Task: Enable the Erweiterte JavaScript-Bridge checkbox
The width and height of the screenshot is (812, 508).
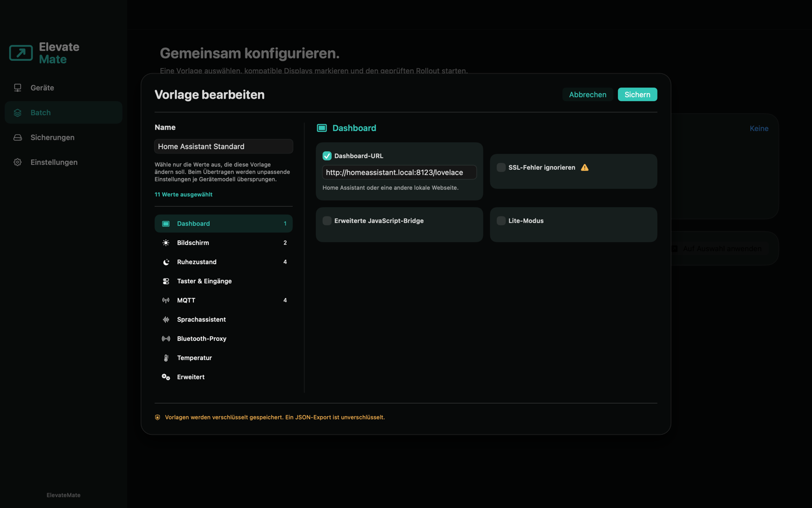Action: click(x=327, y=221)
